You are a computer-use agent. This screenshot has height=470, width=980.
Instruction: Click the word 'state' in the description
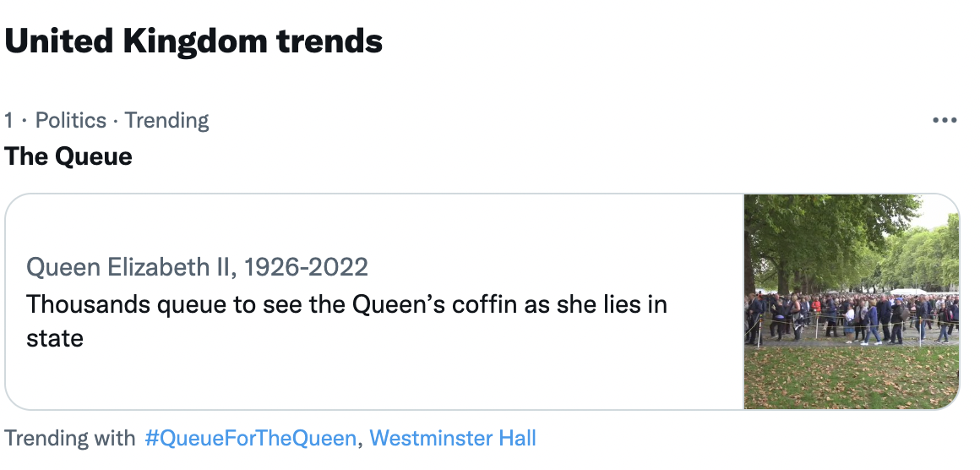[x=55, y=339]
